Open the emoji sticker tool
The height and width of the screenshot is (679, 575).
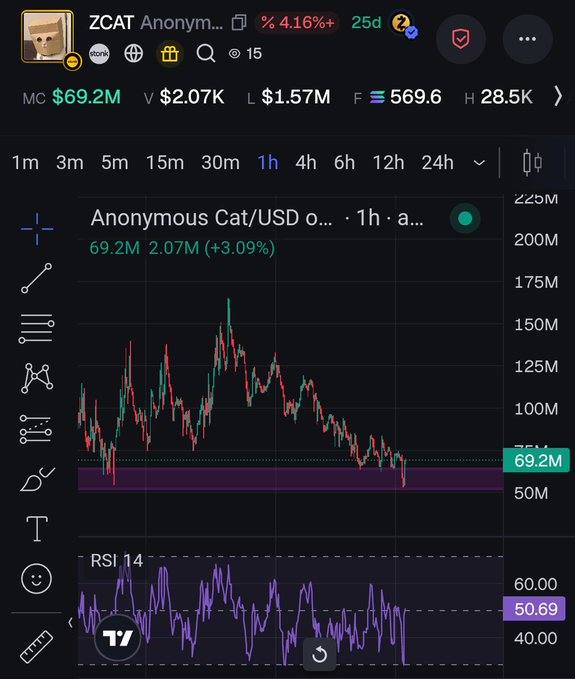pos(36,579)
